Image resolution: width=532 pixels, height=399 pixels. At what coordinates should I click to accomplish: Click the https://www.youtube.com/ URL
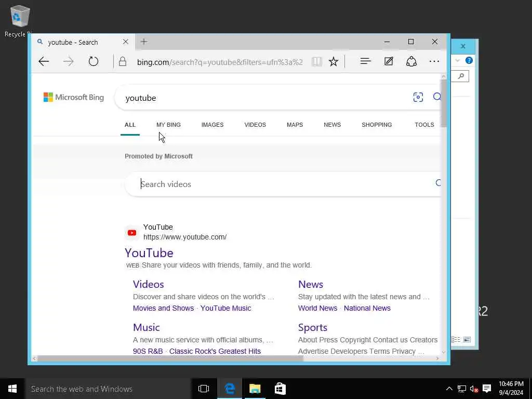pyautogui.click(x=185, y=237)
